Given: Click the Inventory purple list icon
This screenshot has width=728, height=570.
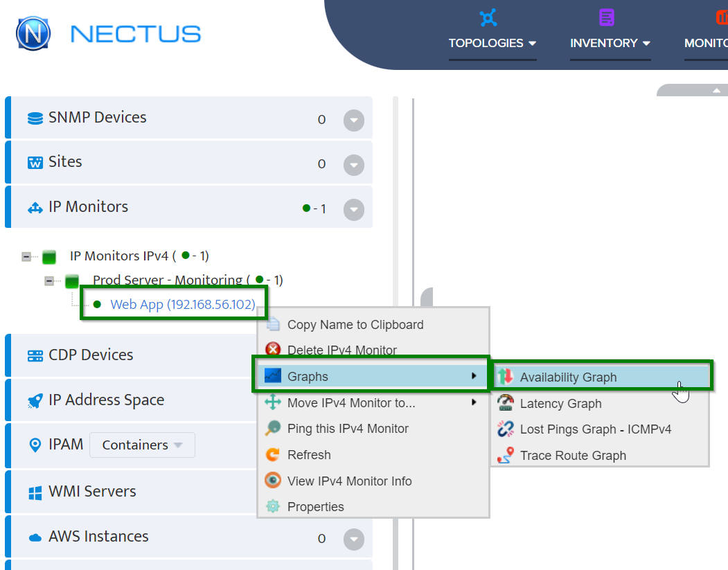Looking at the screenshot, I should point(606,17).
